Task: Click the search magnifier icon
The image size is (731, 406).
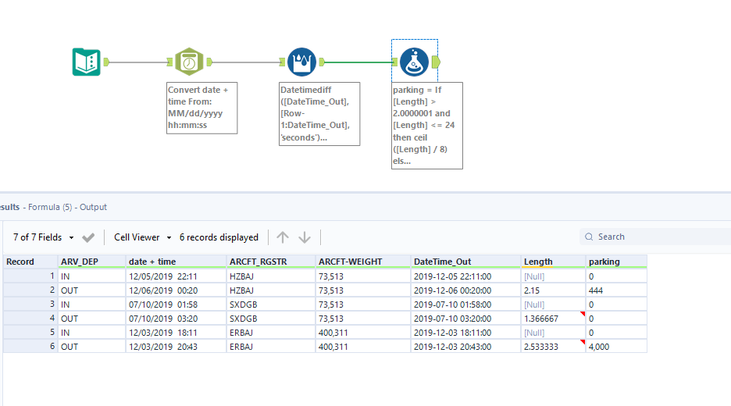Action: (x=589, y=237)
